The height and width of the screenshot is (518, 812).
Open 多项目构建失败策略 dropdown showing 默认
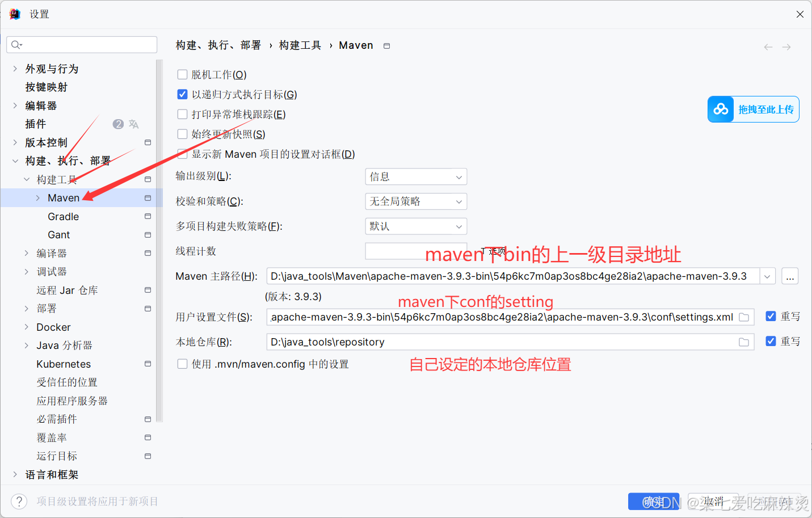416,226
